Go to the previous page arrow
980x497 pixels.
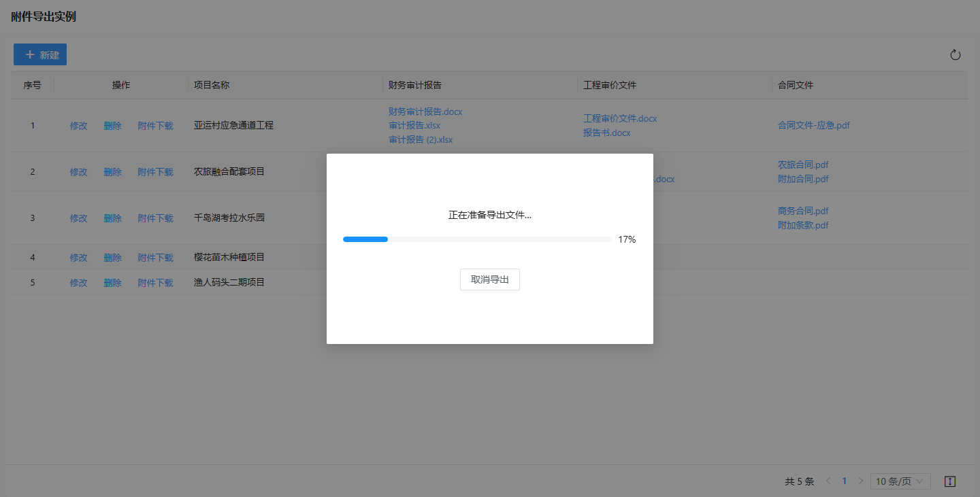click(828, 481)
